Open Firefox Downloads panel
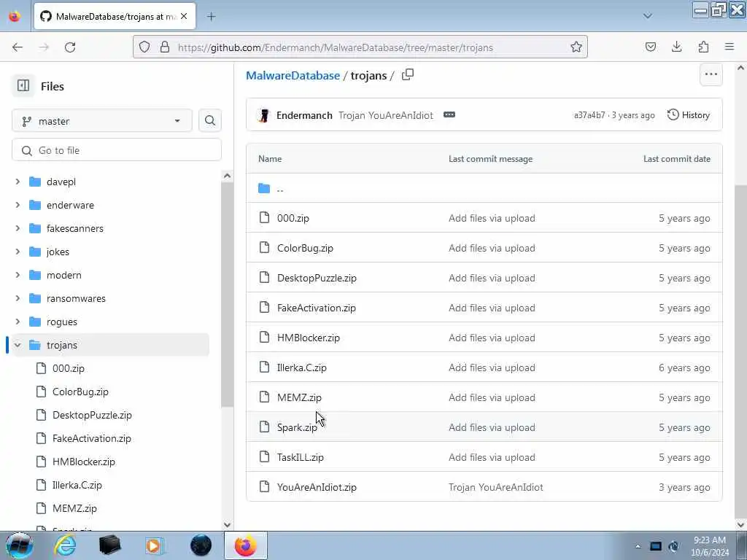747x560 pixels. pos(676,47)
